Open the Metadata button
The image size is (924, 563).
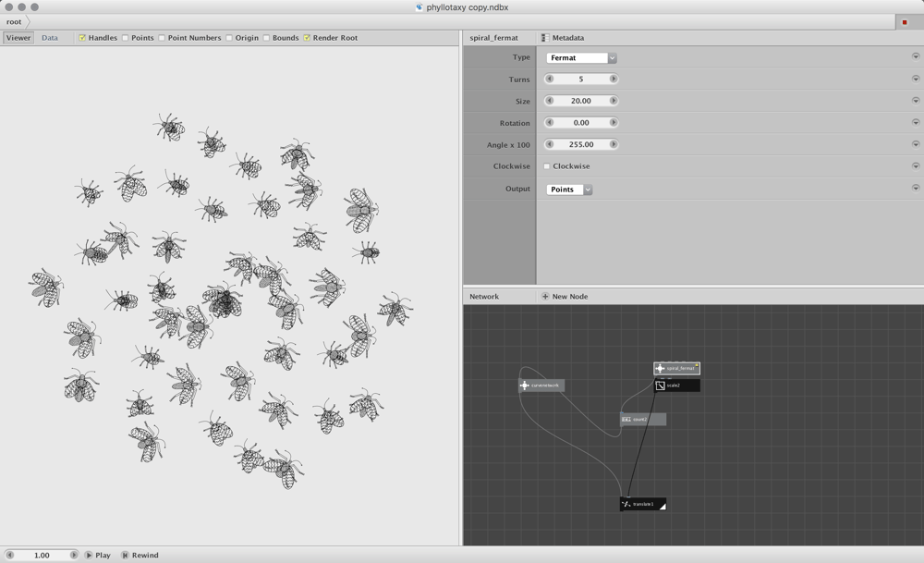pyautogui.click(x=563, y=38)
